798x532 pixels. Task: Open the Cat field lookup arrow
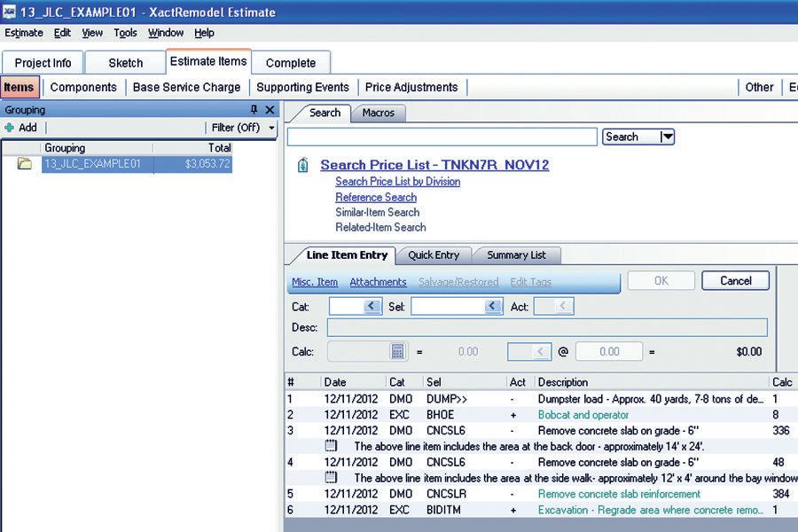372,306
